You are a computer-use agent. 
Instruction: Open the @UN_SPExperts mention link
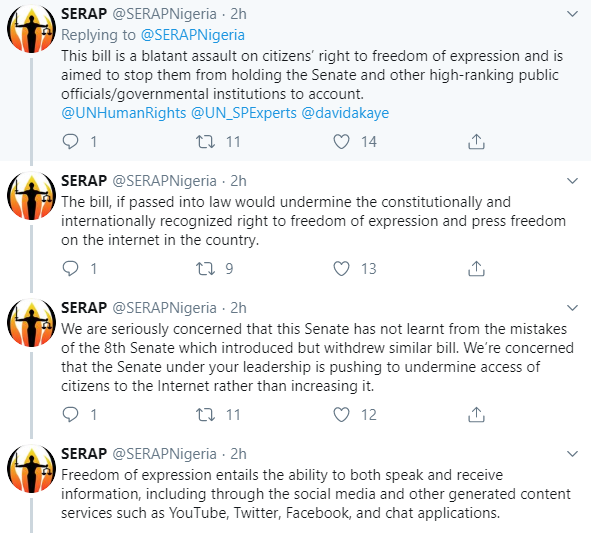[x=244, y=113]
